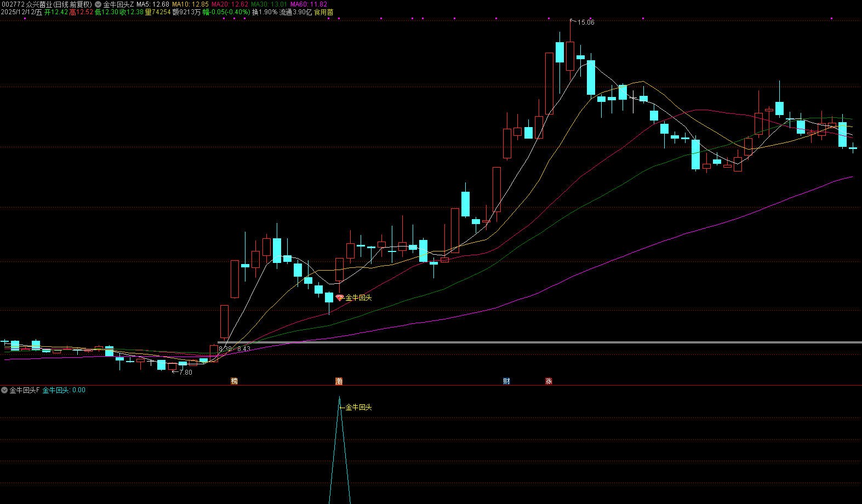Click the 幅-0.05(-0.40%) change value
The image size is (862, 504).
226,12
